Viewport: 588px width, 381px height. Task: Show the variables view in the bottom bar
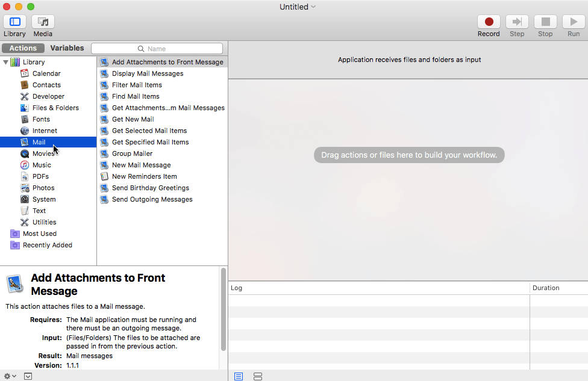point(258,376)
